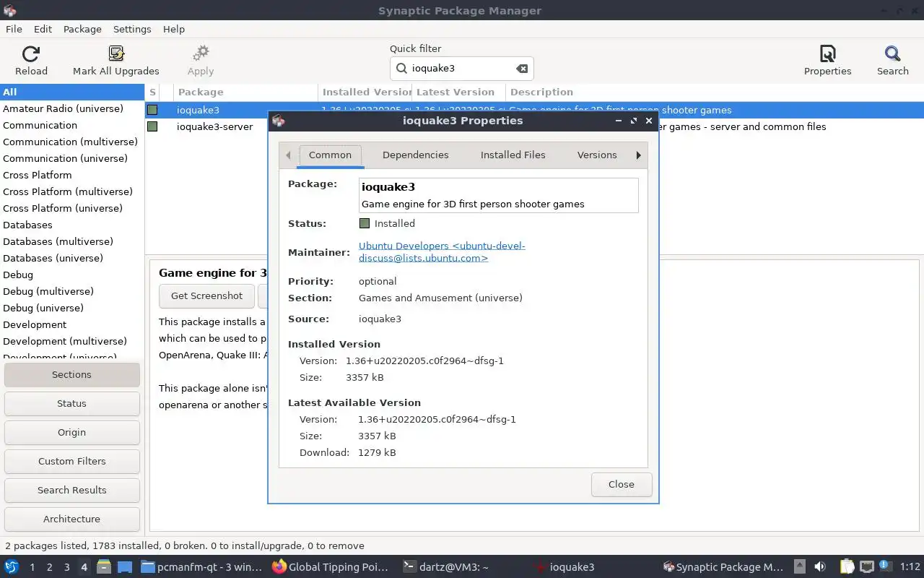Click icon in ioquake3 Properties title bar

pos(279,121)
